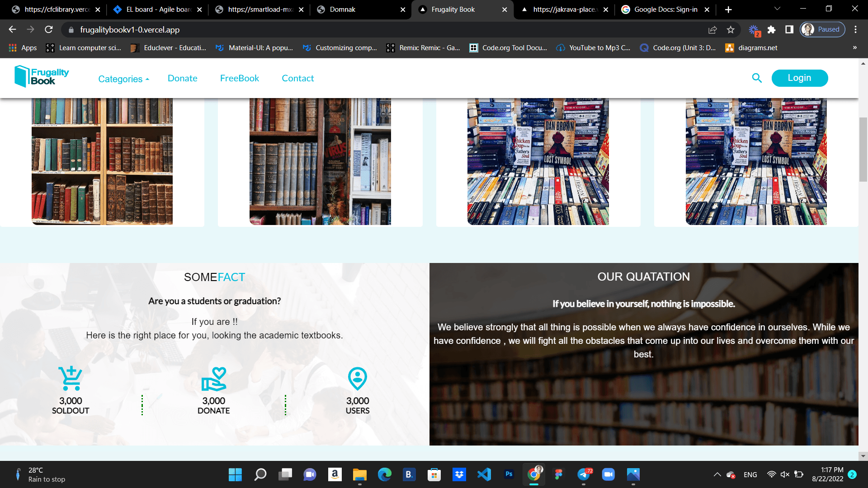Image resolution: width=868 pixels, height=488 pixels.
Task: Switch to the jakrava-place browser tab
Action: click(564, 9)
